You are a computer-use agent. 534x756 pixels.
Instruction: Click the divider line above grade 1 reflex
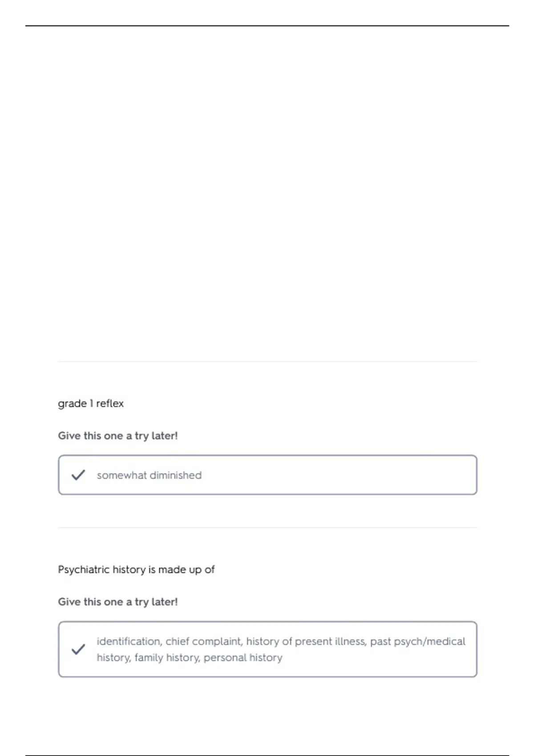(x=267, y=362)
